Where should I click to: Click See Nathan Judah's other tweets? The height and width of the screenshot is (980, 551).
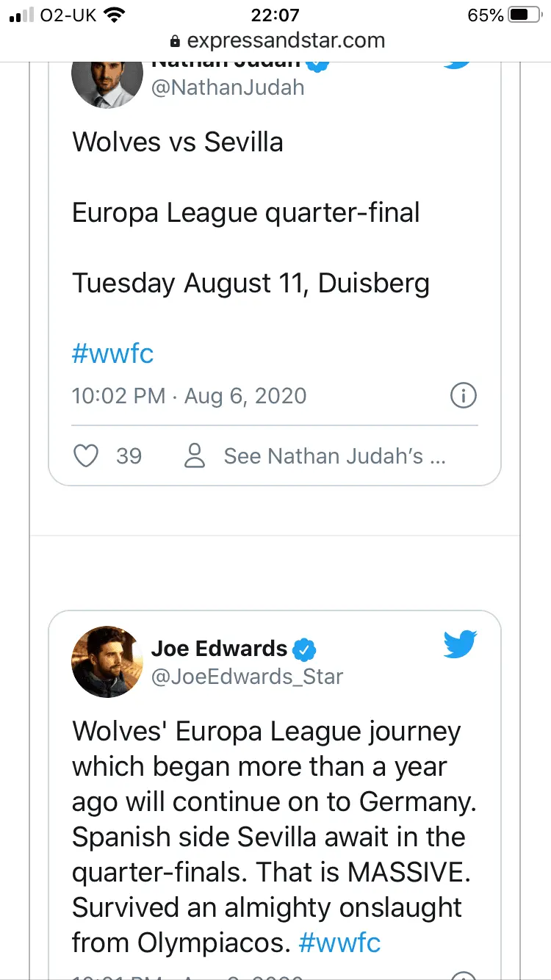click(x=335, y=456)
